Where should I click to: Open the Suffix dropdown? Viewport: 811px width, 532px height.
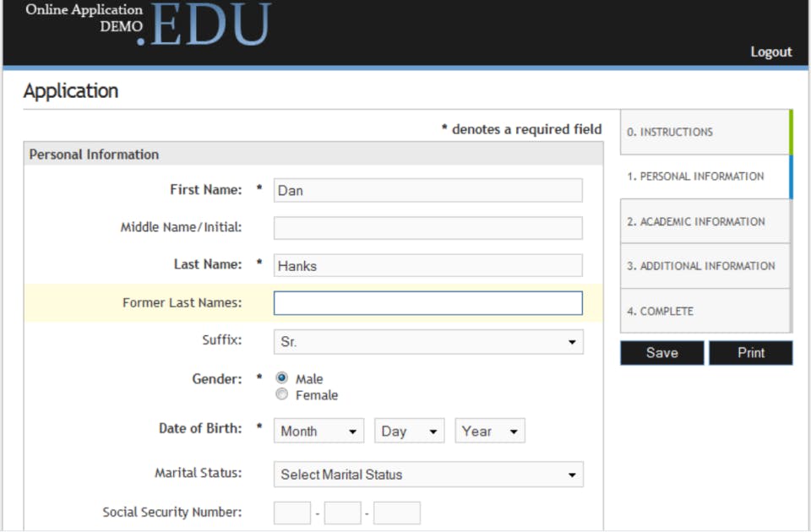[x=428, y=342]
